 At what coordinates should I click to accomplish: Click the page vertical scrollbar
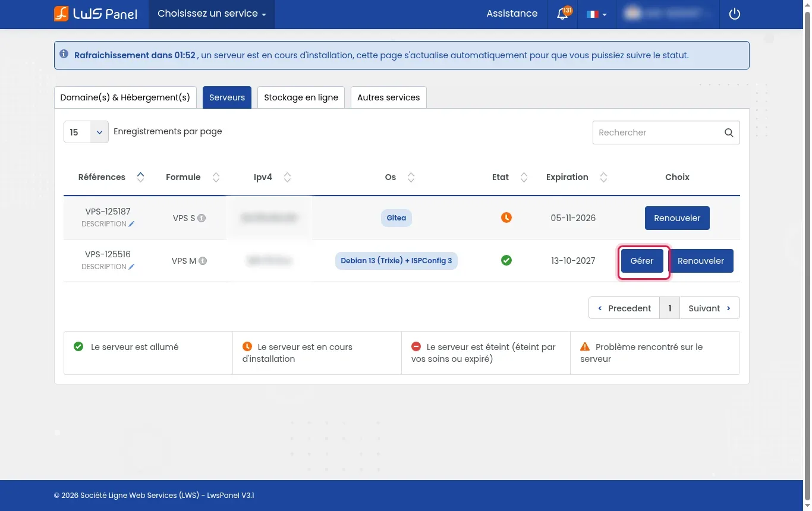807,255
